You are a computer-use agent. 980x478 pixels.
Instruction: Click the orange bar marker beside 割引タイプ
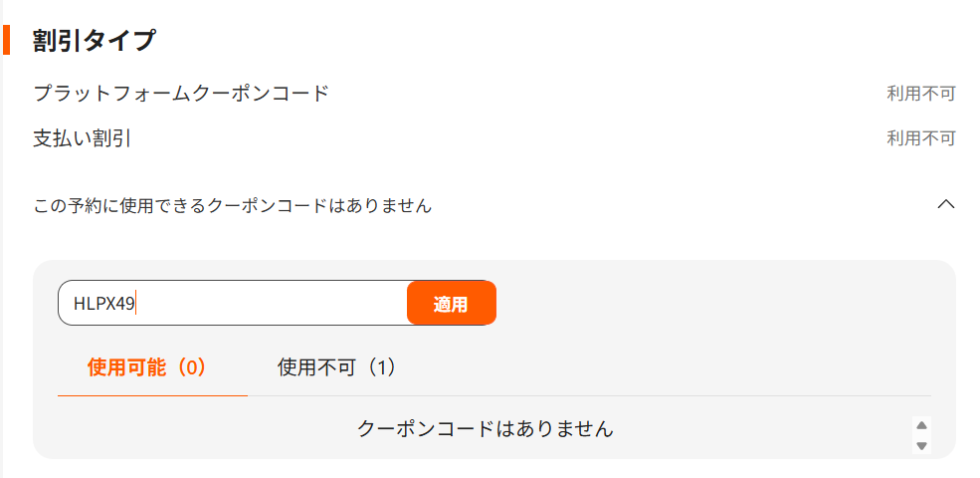[x=6, y=40]
